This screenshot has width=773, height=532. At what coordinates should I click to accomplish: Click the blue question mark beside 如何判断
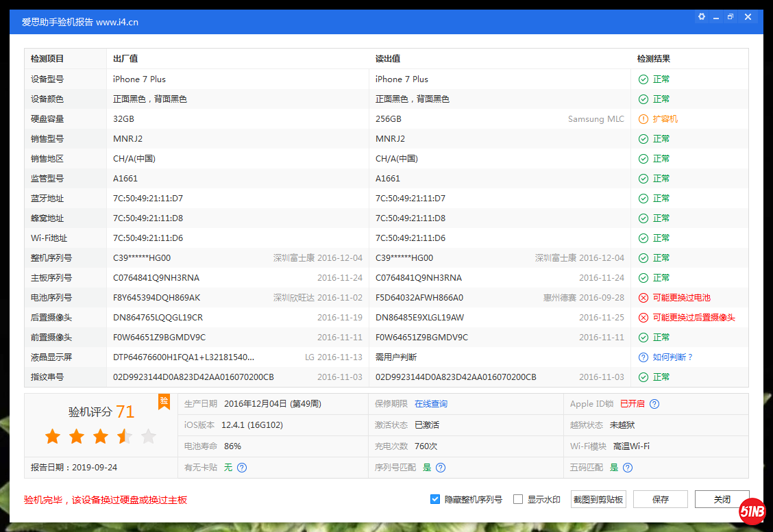click(x=643, y=357)
